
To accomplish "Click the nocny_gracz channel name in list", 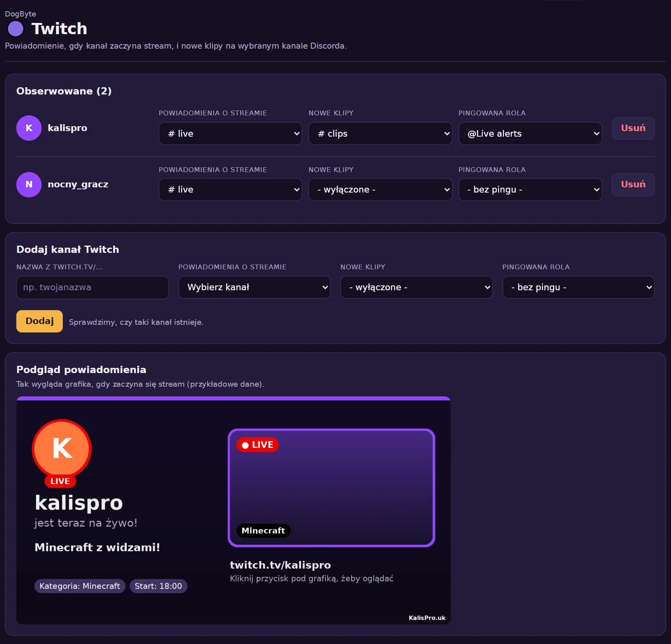I will pos(78,185).
